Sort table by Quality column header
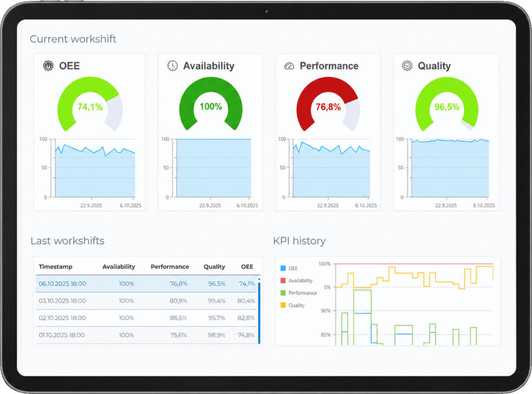 click(214, 267)
